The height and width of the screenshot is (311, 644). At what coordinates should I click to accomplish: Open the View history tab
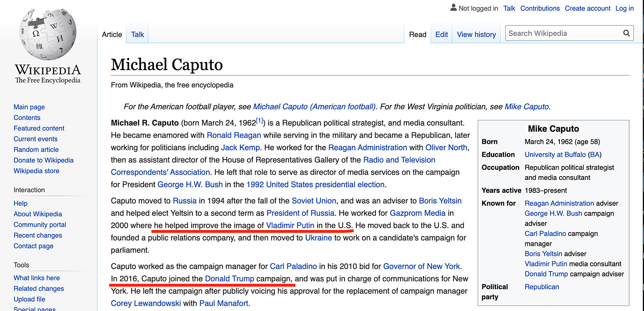pos(476,35)
